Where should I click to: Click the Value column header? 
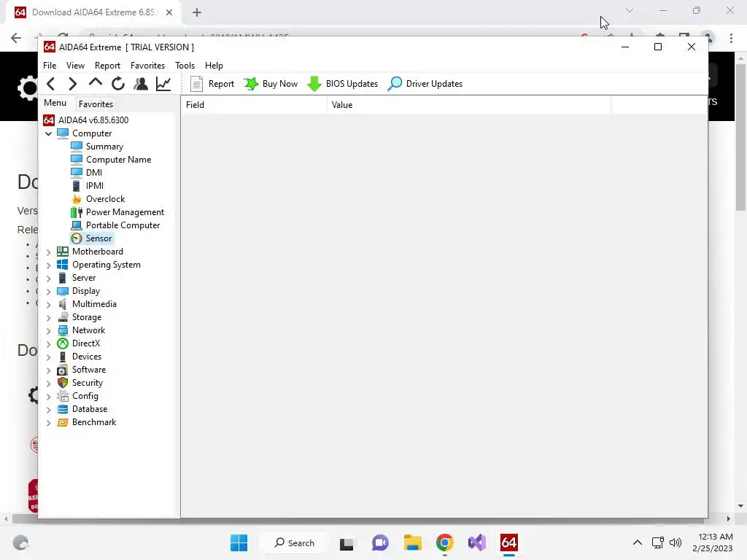(x=469, y=105)
